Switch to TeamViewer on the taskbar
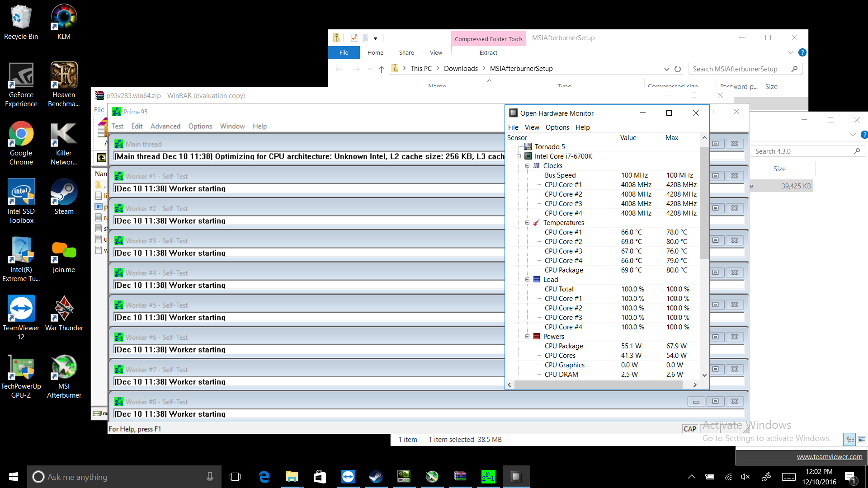The image size is (868, 488). 348,477
